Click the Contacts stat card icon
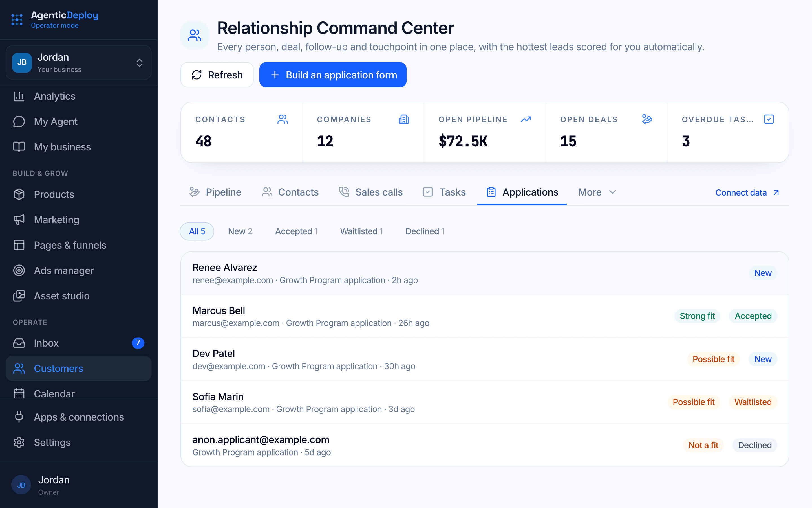This screenshot has width=812, height=508. point(283,119)
